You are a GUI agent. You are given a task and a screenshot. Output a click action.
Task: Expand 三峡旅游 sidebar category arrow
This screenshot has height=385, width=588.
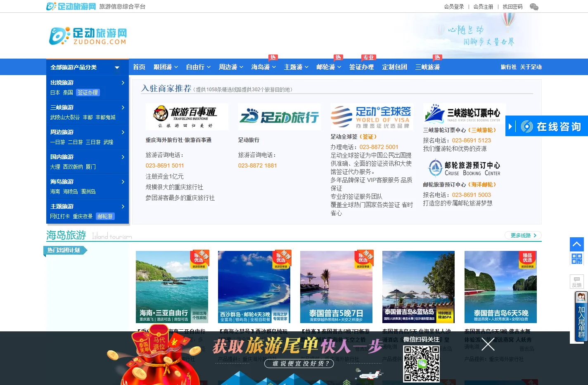coord(123,107)
